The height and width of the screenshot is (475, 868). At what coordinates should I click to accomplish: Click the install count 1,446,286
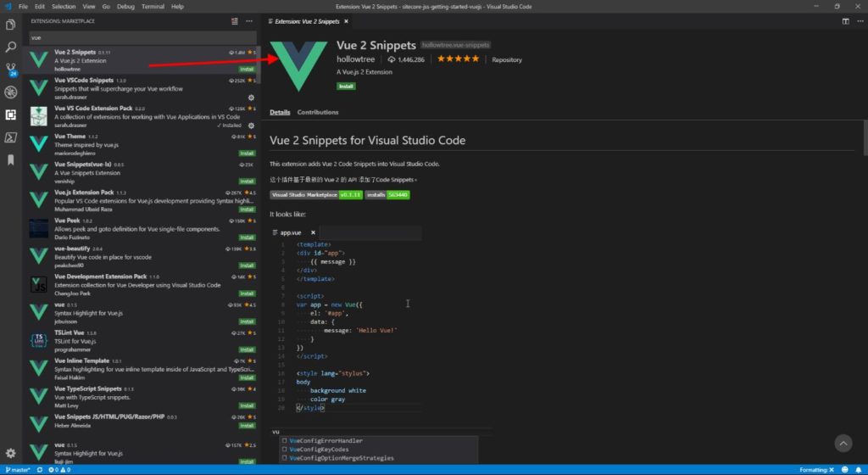pos(406,59)
